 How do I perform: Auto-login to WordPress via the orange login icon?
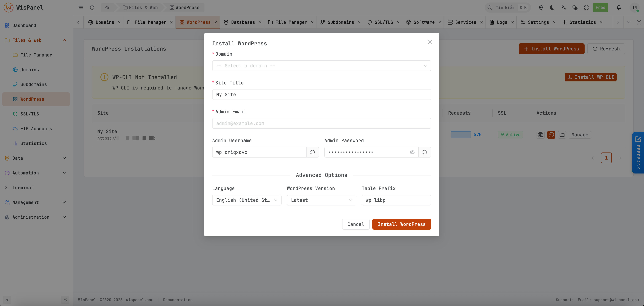click(x=551, y=135)
